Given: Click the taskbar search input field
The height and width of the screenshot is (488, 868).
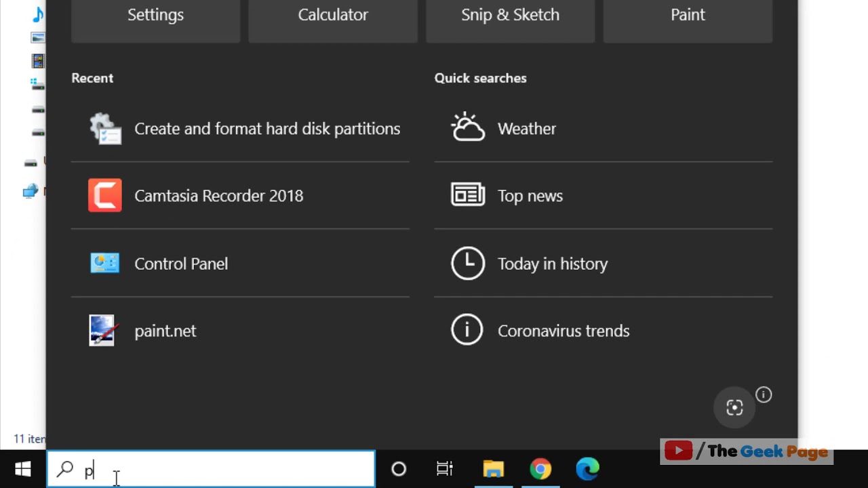Looking at the screenshot, I should (211, 469).
